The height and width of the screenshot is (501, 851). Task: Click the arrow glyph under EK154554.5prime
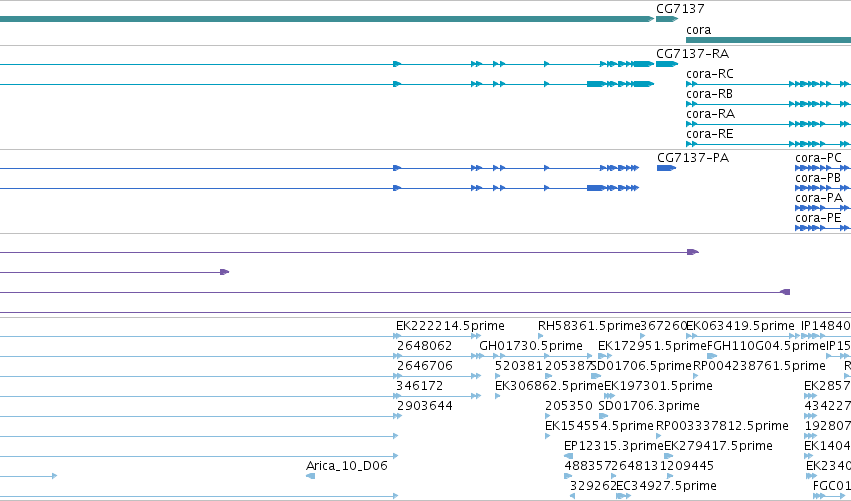(548, 436)
